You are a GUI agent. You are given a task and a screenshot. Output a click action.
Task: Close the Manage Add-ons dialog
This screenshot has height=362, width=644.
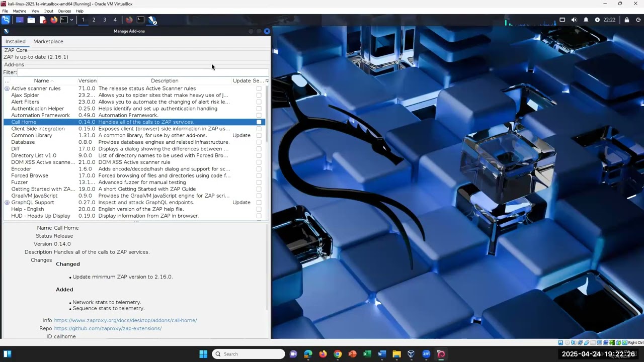(267, 31)
